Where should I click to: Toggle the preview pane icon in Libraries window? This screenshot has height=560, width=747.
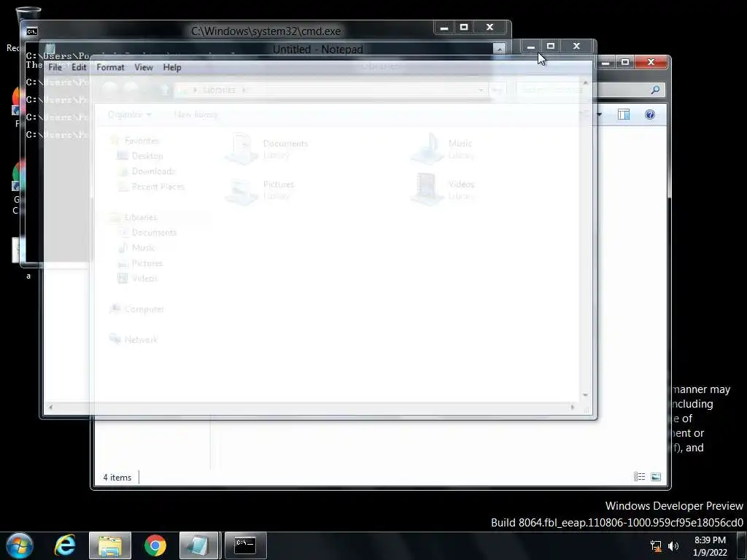point(624,114)
